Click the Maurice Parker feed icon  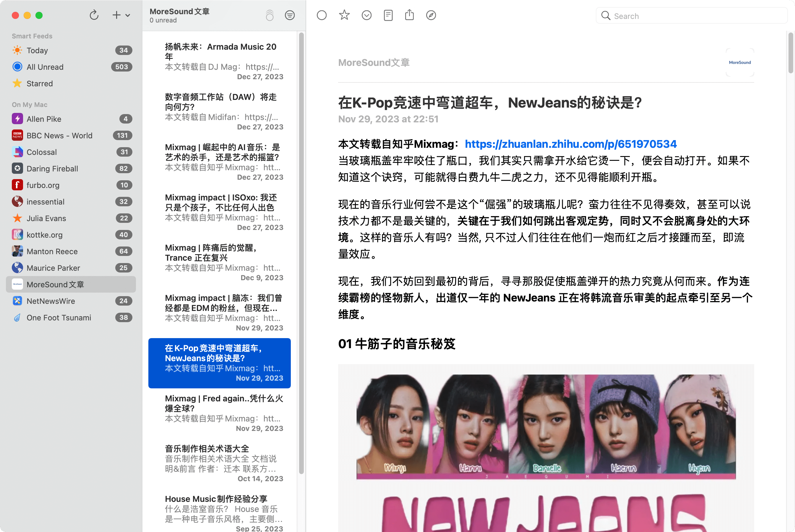[x=17, y=268]
